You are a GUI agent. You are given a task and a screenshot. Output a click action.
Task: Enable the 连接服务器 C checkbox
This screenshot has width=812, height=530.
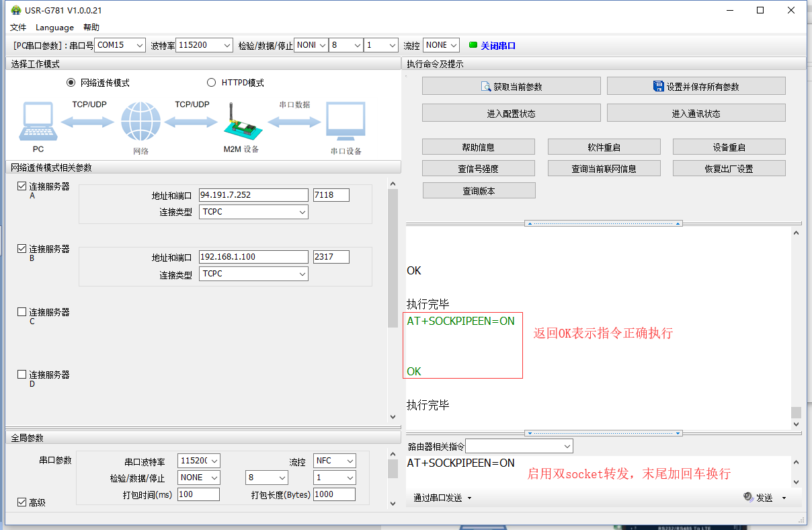click(x=22, y=312)
